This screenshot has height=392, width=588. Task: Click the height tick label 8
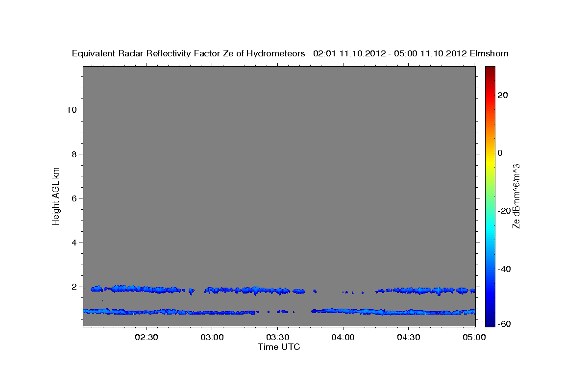(73, 154)
